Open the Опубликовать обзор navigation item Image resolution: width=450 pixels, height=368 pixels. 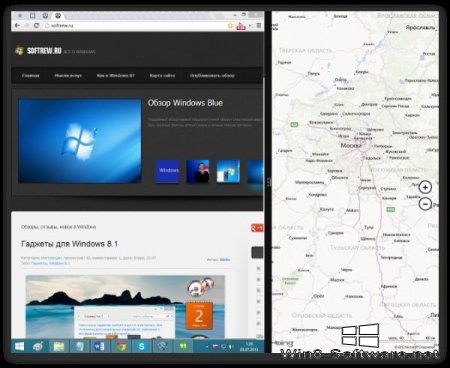212,76
